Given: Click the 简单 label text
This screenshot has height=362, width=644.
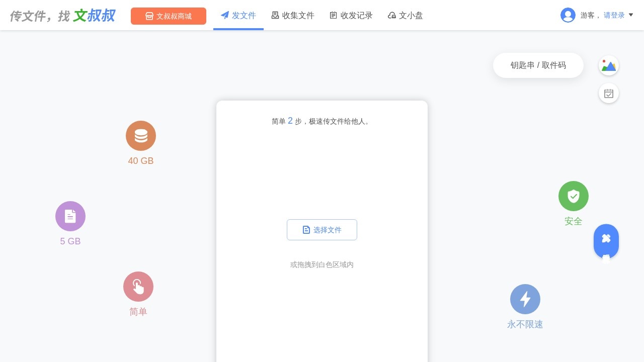Looking at the screenshot, I should 138,312.
